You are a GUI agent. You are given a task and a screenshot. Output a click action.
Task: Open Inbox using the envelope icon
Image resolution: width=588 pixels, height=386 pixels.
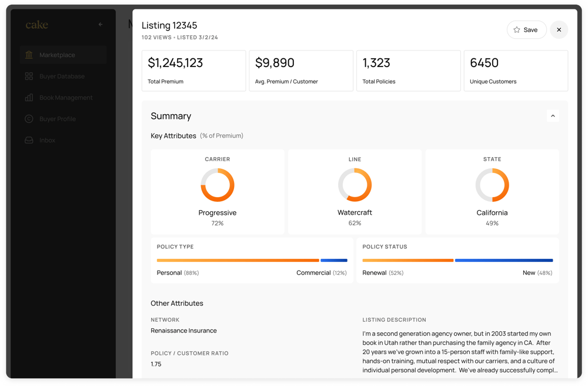point(28,140)
